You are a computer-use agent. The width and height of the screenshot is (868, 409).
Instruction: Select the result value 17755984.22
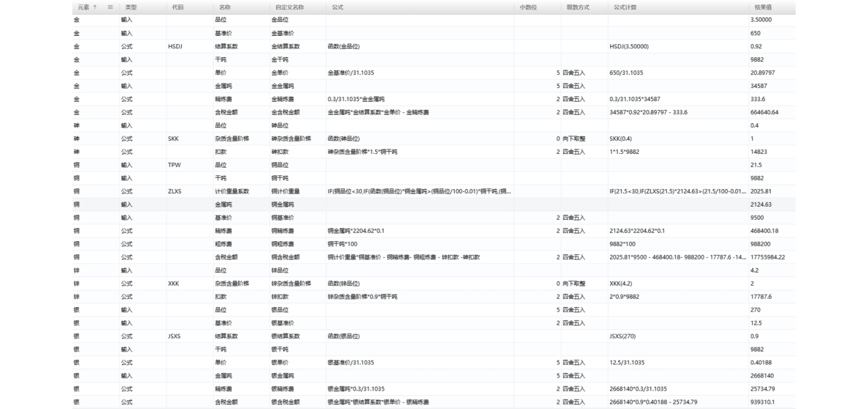[767, 257]
